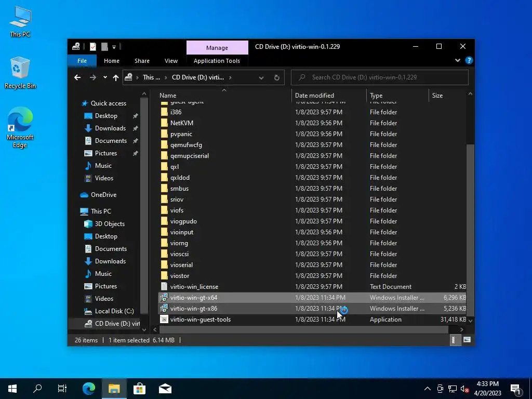
Task: Open Music under Quick access
Action: [x=103, y=166]
